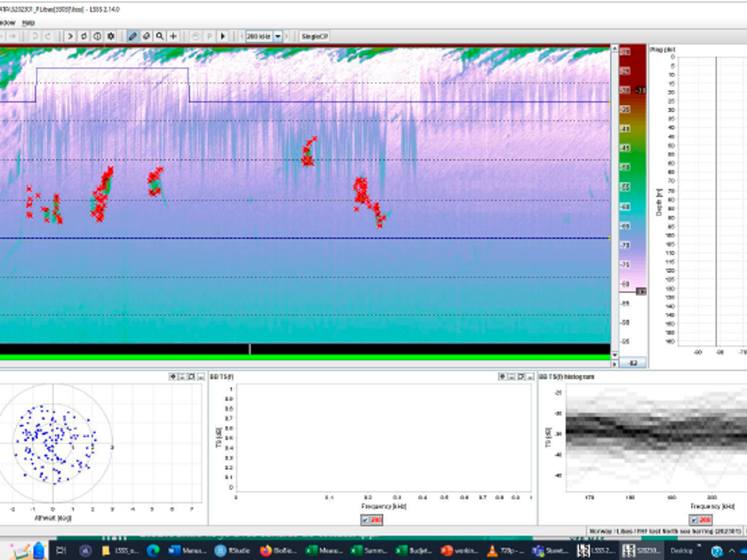Activate the magnifier zoom tool

click(160, 36)
